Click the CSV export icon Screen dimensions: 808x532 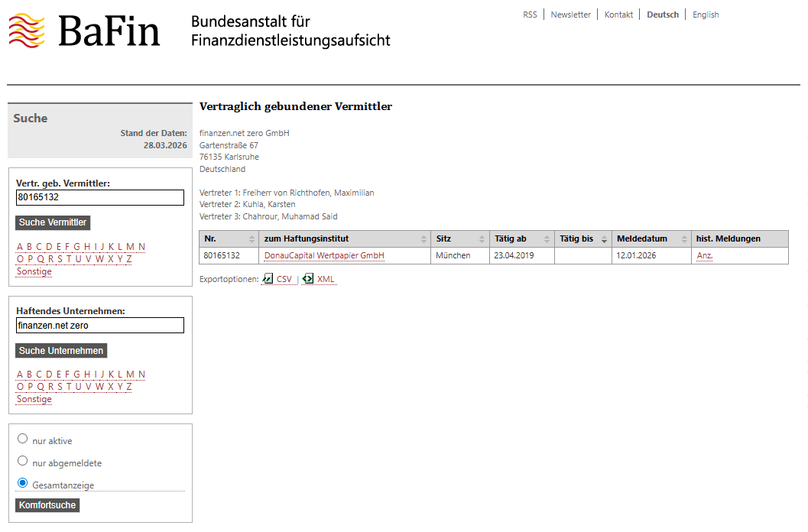coord(267,278)
